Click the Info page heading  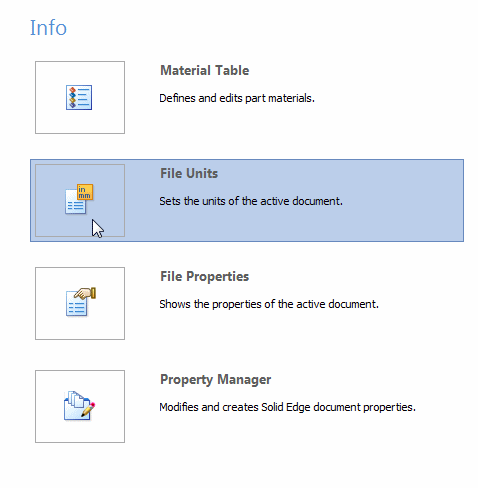(48, 28)
